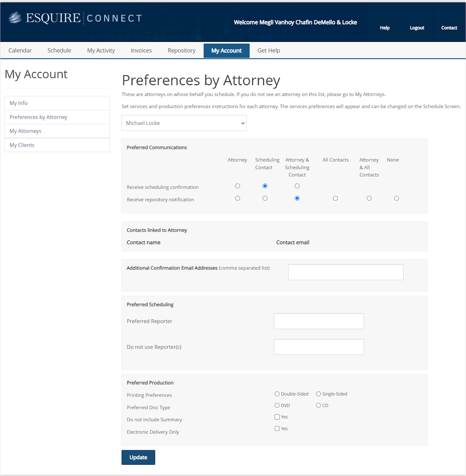Screen dimensions: 466x476
Task: Click the Logout link in header
Action: [417, 28]
